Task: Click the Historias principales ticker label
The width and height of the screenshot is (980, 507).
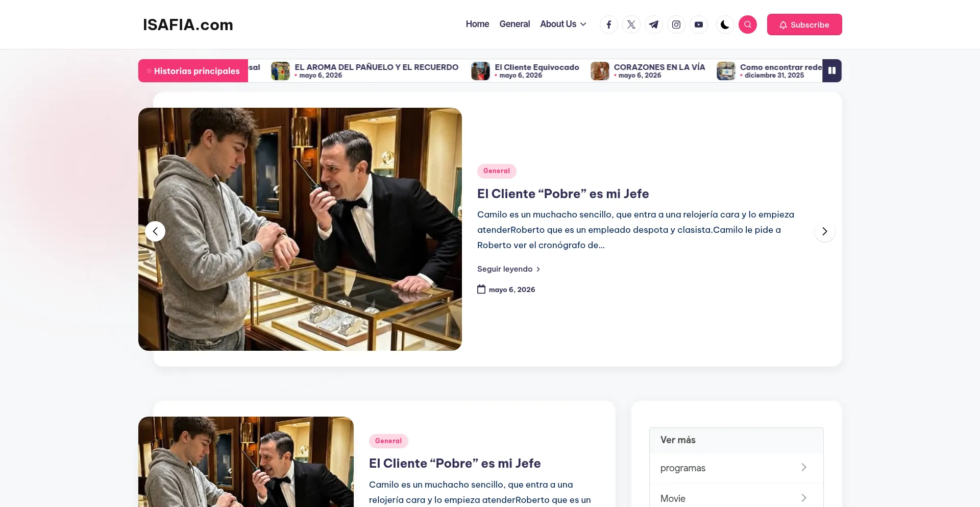Action: pos(193,71)
